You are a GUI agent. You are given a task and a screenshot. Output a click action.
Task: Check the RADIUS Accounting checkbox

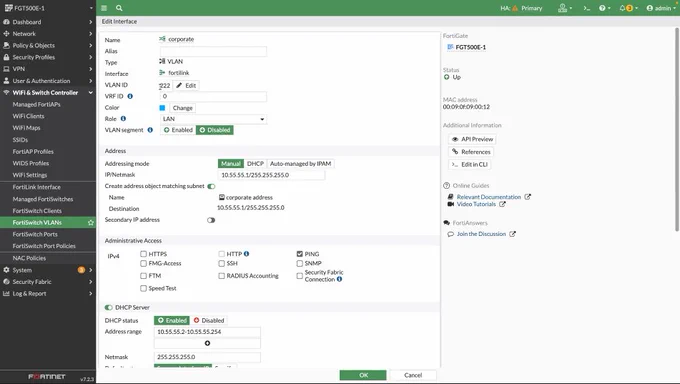222,276
